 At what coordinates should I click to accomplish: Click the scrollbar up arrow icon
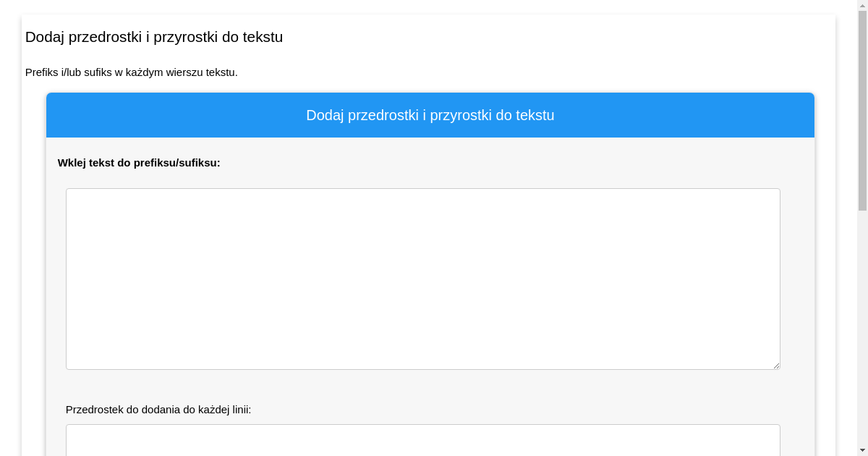[x=861, y=5]
